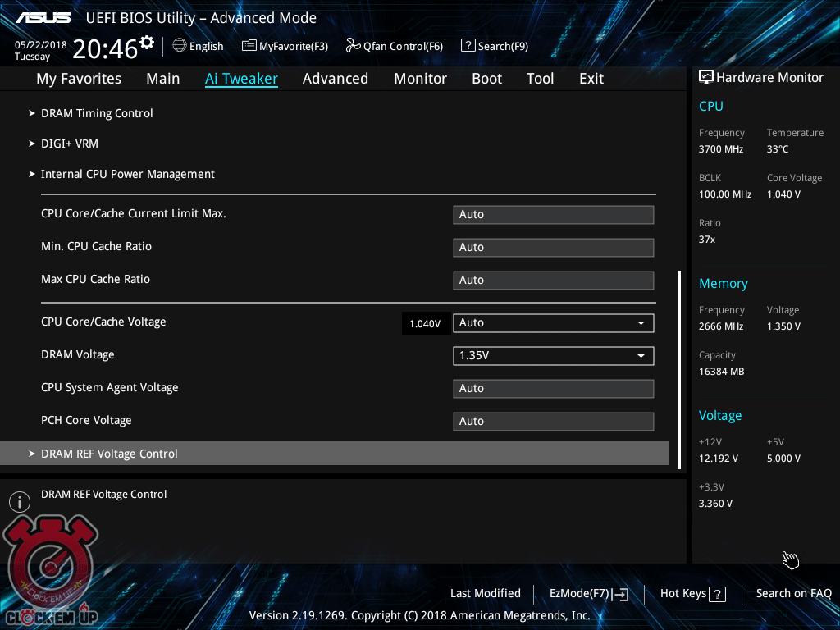The image size is (840, 630).
Task: Click the EzMode(F7) switch icon
Action: (x=621, y=594)
